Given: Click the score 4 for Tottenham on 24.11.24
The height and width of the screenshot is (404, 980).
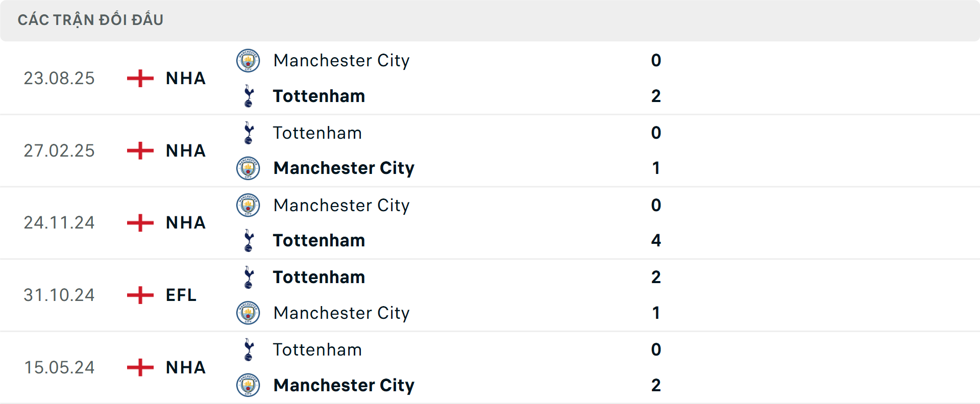Looking at the screenshot, I should (x=656, y=240).
